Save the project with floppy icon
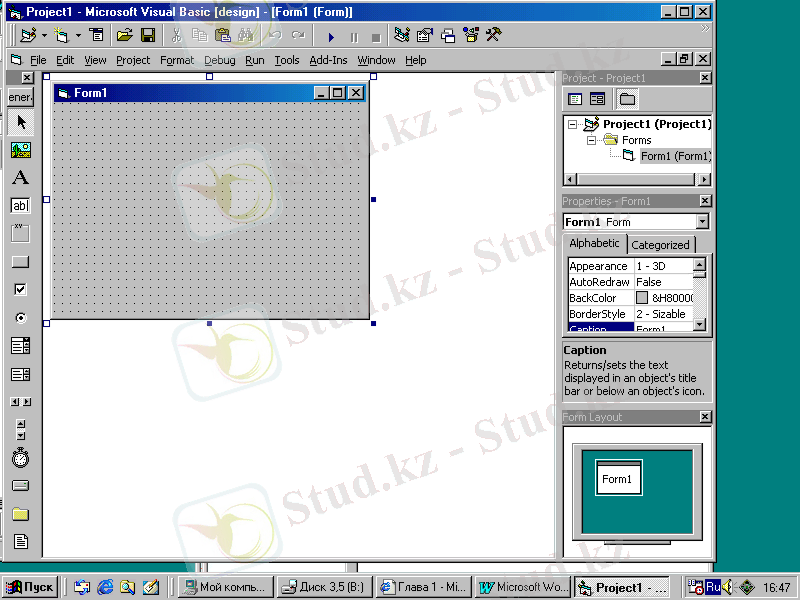 tap(148, 35)
